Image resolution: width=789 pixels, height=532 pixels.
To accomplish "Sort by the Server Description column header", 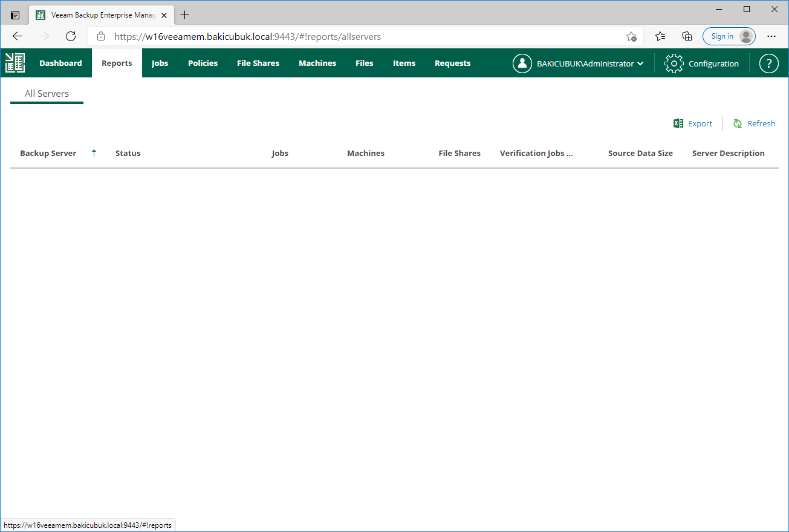I will tap(729, 153).
